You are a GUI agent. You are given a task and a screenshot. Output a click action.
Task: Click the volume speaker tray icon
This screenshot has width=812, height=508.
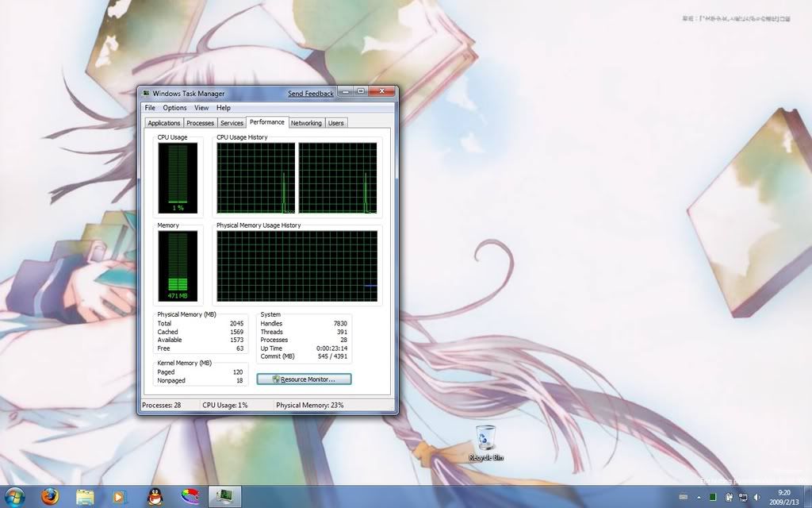756,498
